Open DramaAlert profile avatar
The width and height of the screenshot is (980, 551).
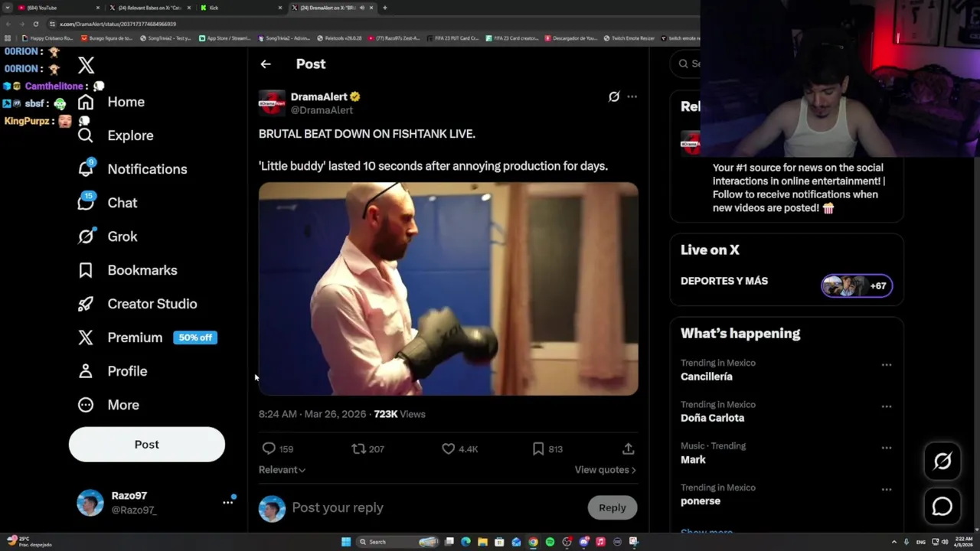(272, 103)
